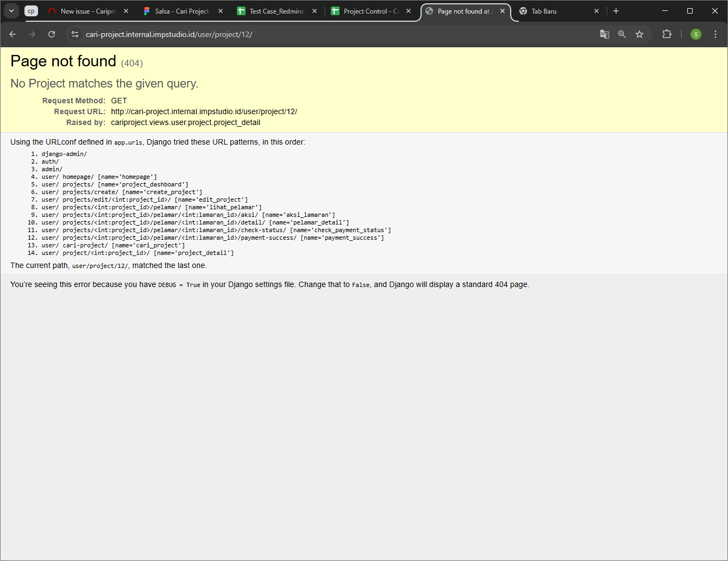The height and width of the screenshot is (561, 728).
Task: Open the zoom magnifier icon in address bar
Action: (622, 34)
